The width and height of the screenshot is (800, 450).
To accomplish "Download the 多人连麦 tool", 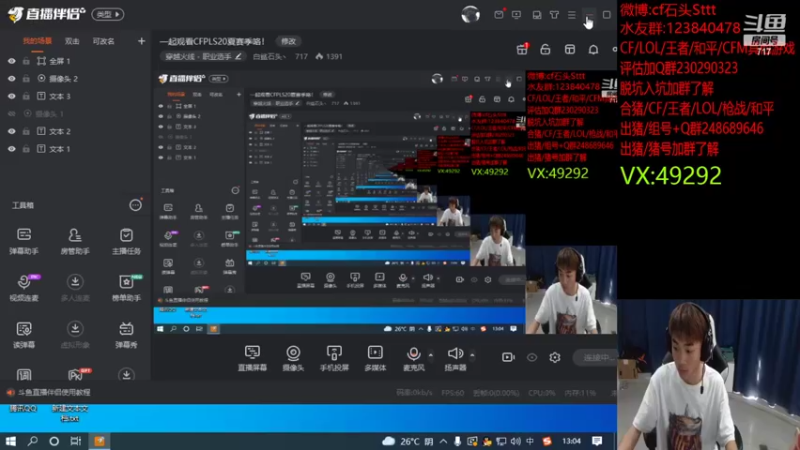I will click(75, 288).
